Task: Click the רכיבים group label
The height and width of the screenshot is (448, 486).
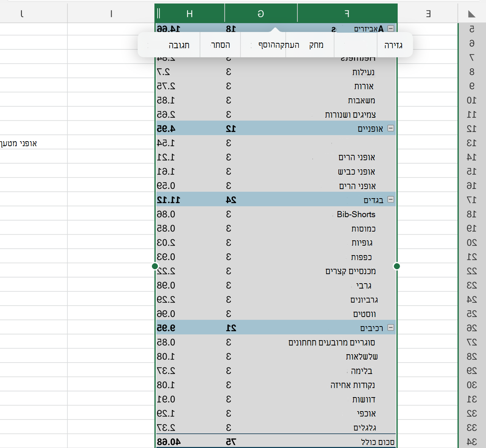Action: [372, 328]
